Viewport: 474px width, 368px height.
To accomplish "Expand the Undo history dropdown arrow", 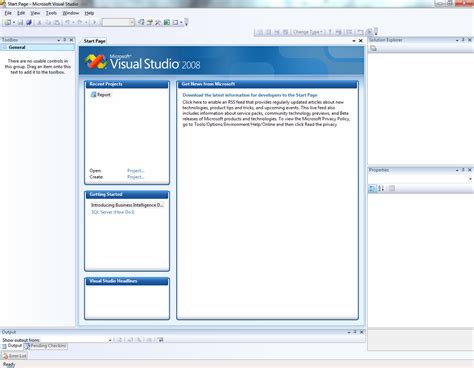I will 73,23.
